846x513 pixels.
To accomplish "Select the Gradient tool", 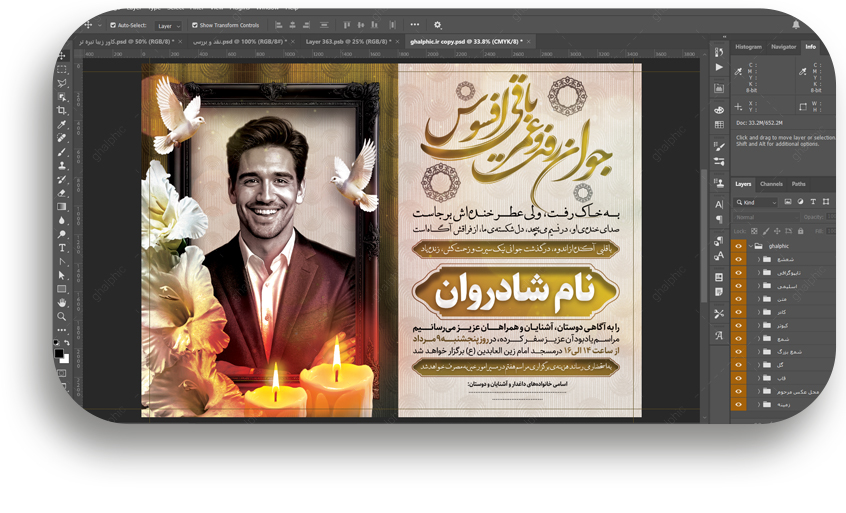I will (x=62, y=207).
